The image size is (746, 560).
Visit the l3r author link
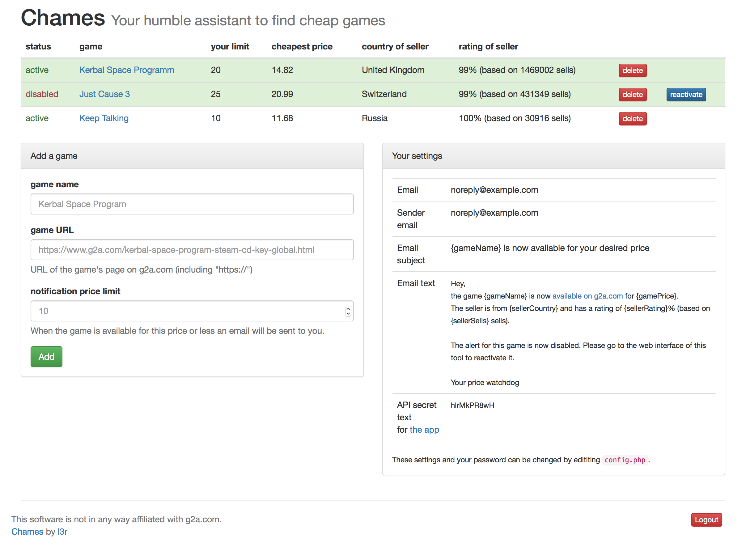(62, 532)
